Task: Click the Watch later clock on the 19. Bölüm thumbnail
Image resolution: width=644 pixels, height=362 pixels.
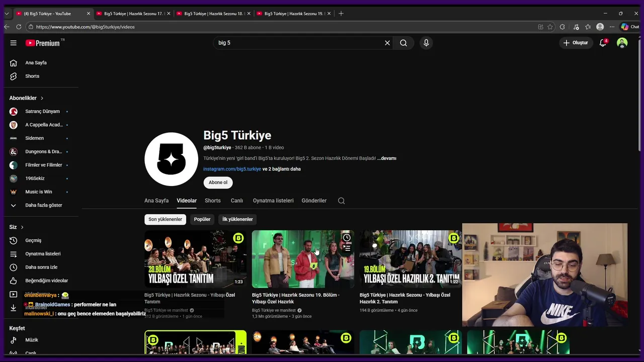Action: pos(347,238)
